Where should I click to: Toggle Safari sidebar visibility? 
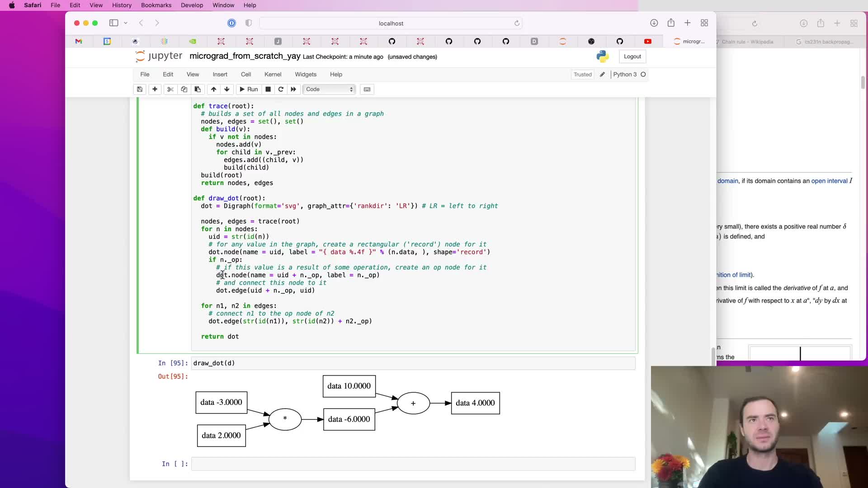point(113,23)
